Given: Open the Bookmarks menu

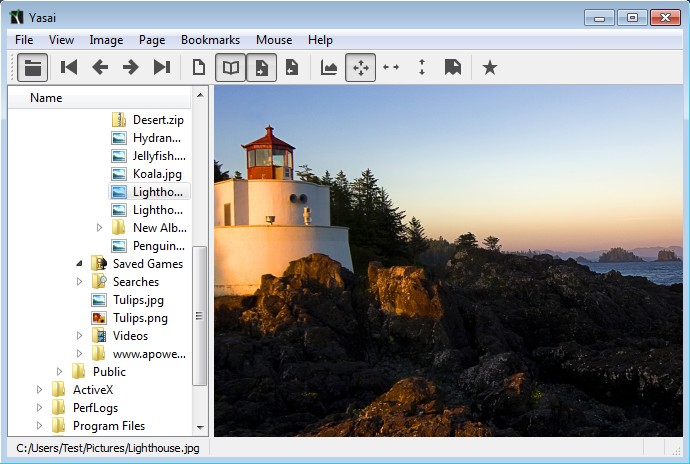Looking at the screenshot, I should click(x=210, y=40).
